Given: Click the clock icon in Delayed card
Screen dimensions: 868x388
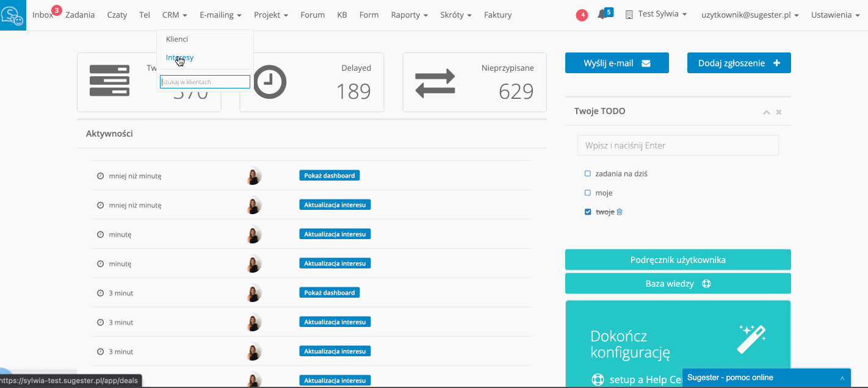Looking at the screenshot, I should [x=270, y=82].
